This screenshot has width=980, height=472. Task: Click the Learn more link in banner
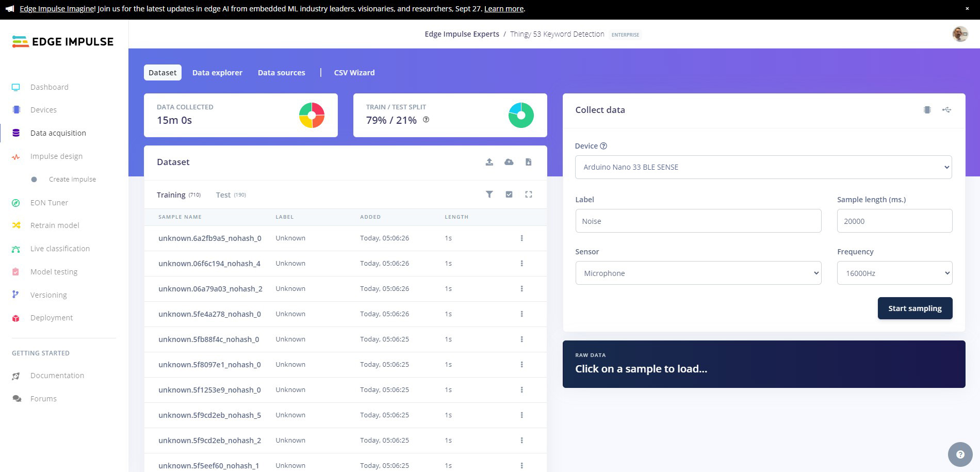[504, 9]
